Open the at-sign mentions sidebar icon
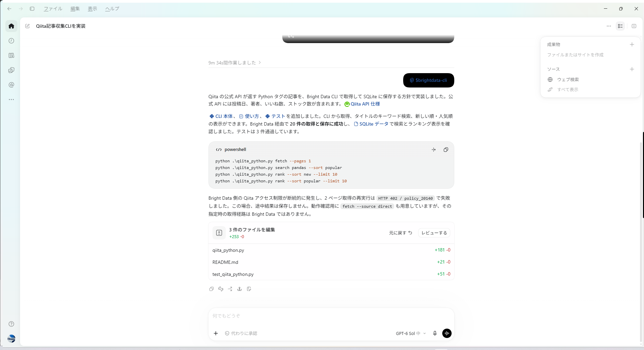644x350 pixels. click(x=11, y=85)
